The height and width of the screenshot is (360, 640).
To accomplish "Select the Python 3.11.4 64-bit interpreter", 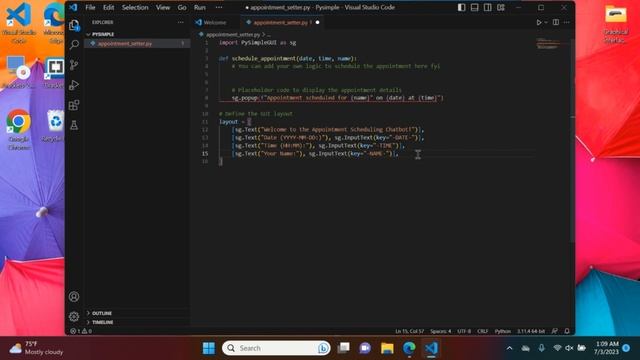I will point(531,331).
